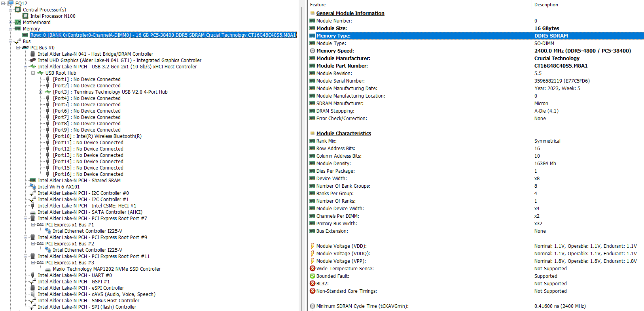
Task: Click the Module Type value SO-DIMM
Action: [x=544, y=43]
